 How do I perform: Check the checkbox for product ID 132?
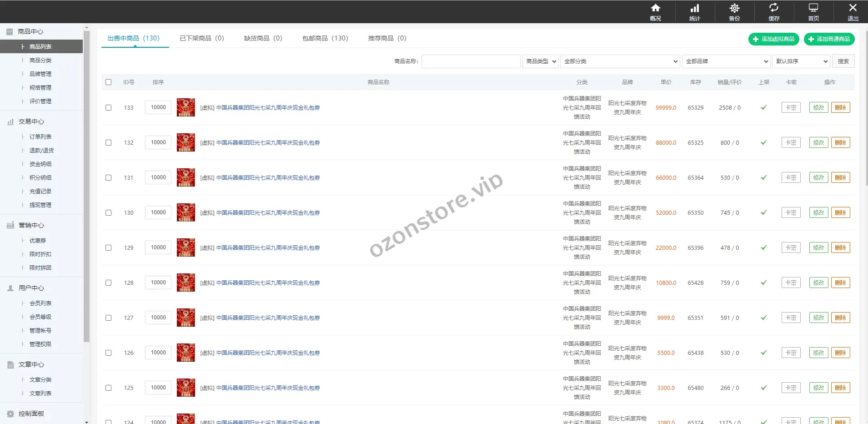[x=108, y=143]
